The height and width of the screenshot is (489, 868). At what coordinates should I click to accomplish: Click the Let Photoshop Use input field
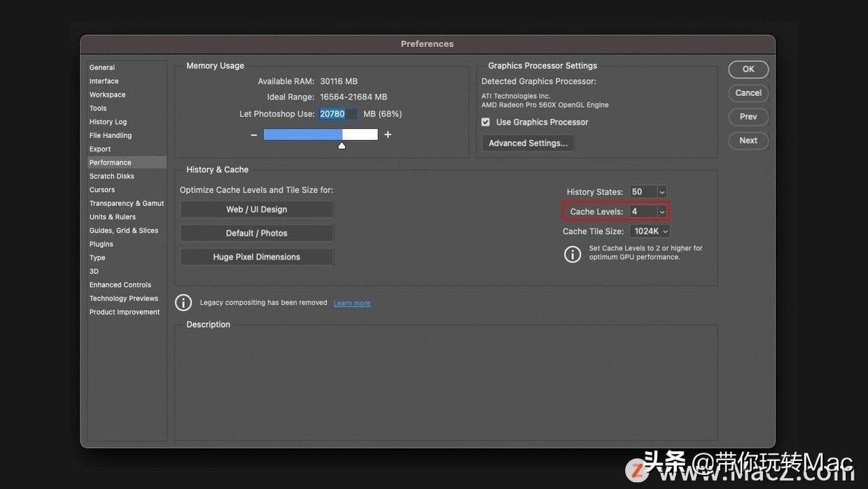point(338,113)
